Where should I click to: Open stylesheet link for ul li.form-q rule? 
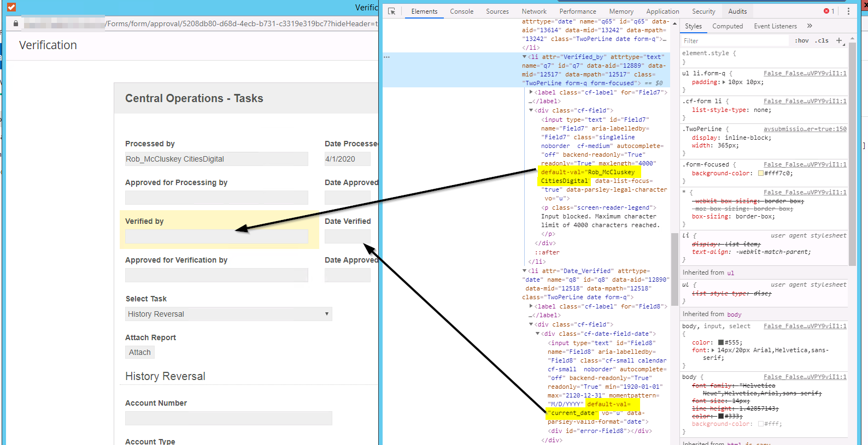coord(805,73)
